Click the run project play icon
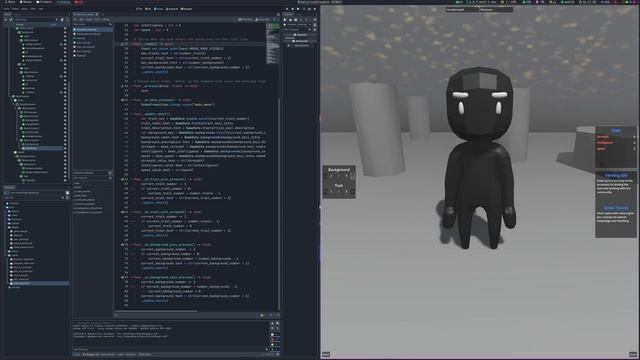This screenshot has height=360, width=640. click(x=287, y=9)
